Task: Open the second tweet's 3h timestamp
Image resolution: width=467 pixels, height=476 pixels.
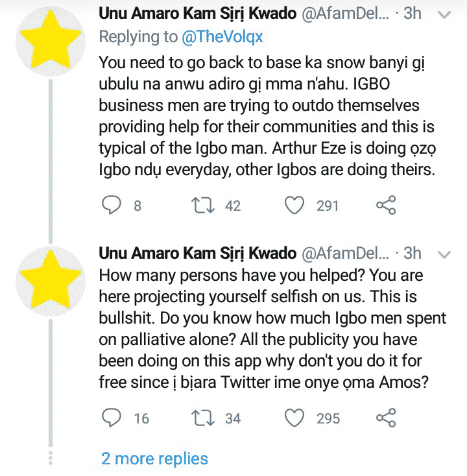Action: (413, 252)
